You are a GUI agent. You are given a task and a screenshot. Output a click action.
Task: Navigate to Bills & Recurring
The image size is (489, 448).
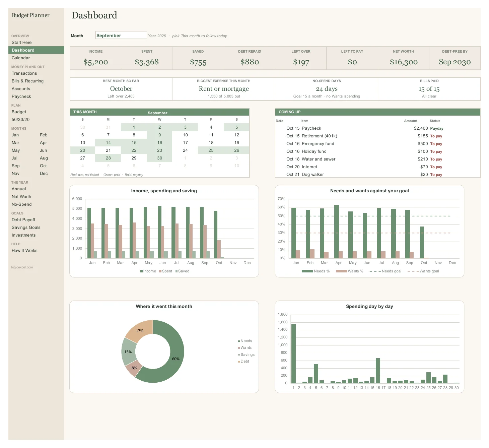pos(27,81)
